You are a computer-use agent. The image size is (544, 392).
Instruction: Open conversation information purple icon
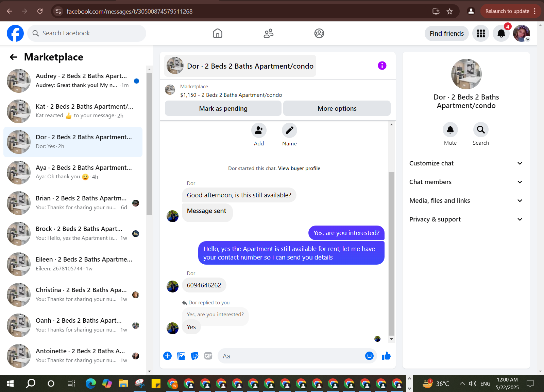coord(382,66)
